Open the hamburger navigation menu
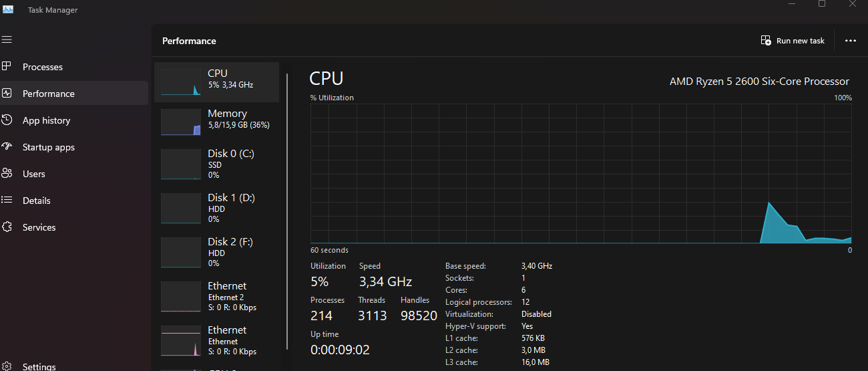868x371 pixels. click(7, 40)
